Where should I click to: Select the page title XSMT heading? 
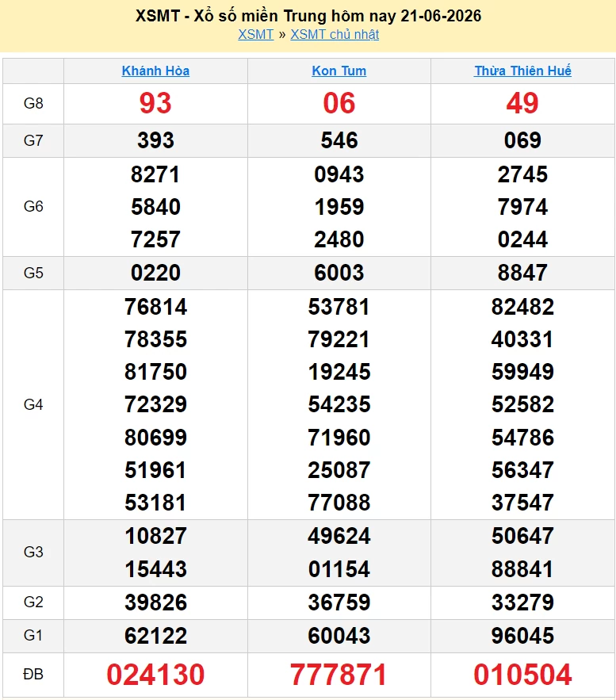pos(308,16)
